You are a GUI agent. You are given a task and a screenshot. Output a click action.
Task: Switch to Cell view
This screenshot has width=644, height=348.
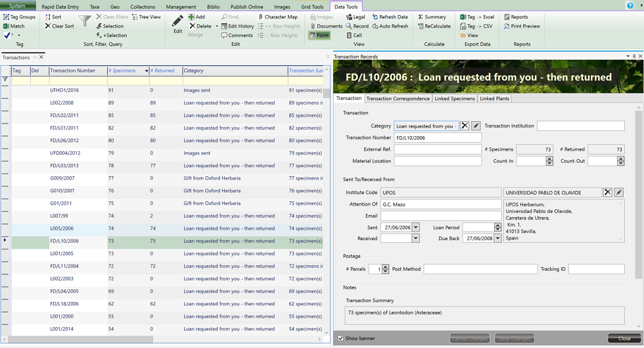[x=354, y=36]
